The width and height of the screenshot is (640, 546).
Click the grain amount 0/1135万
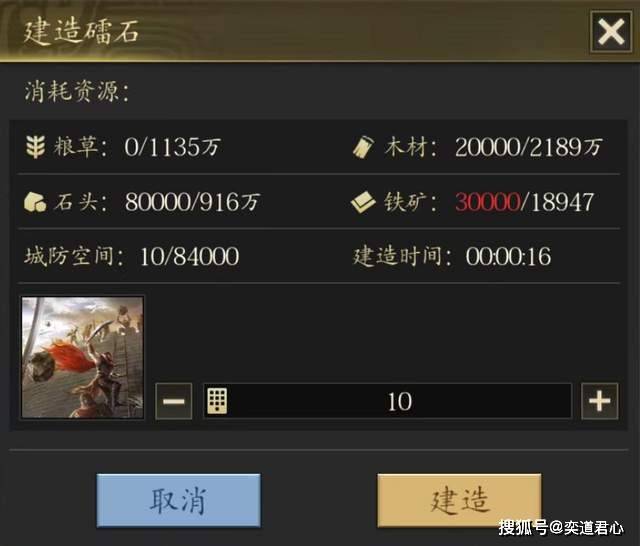[173, 147]
